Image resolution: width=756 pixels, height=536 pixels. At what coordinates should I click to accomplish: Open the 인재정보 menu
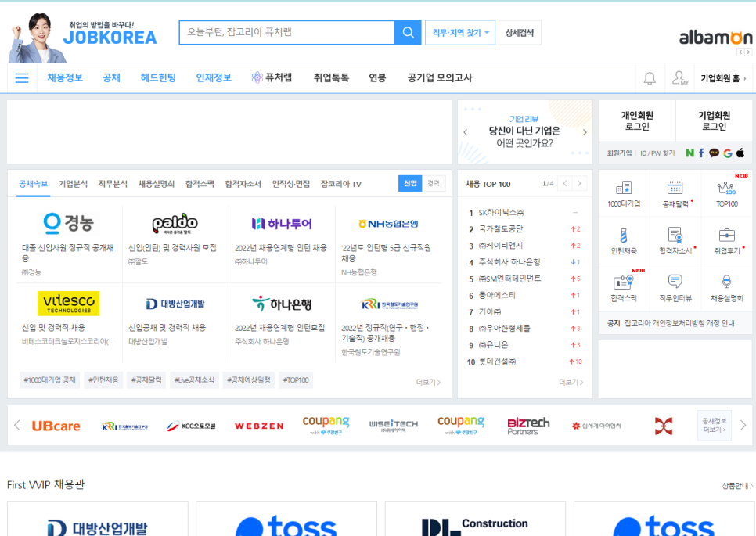click(214, 77)
